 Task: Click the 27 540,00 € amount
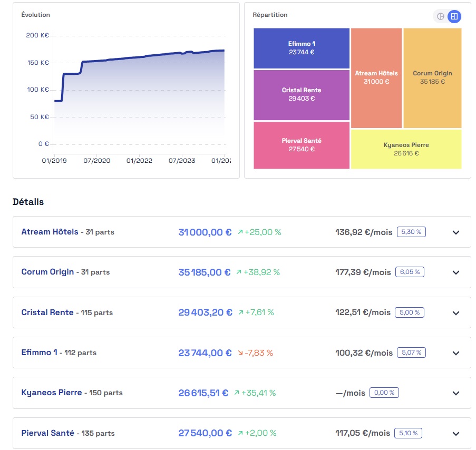click(205, 433)
